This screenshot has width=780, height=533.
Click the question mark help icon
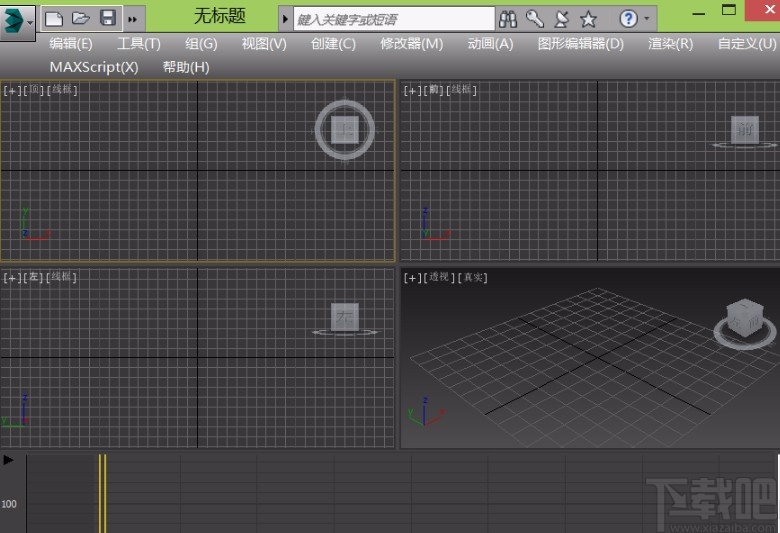pyautogui.click(x=628, y=19)
